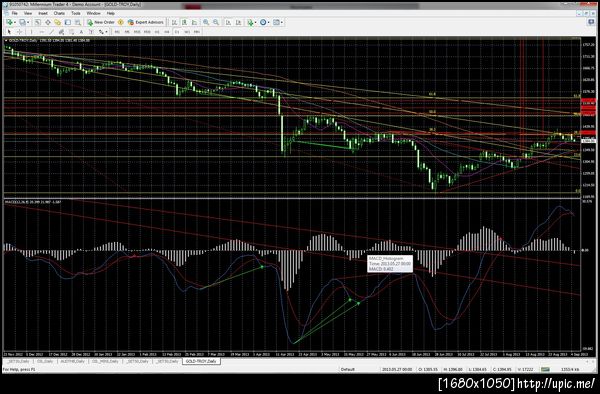Screen dimensions: 600x394
Task: Toggle chart Auto Scroll
Action: (x=228, y=22)
